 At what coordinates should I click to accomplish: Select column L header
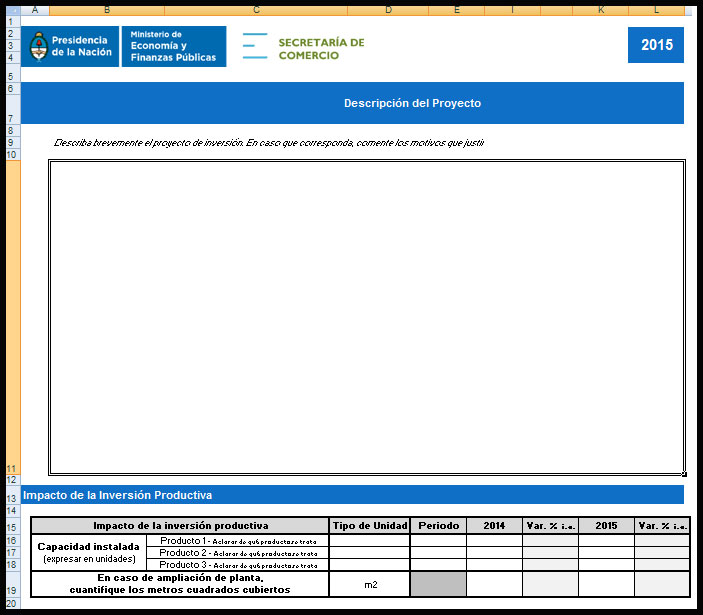[x=656, y=10]
